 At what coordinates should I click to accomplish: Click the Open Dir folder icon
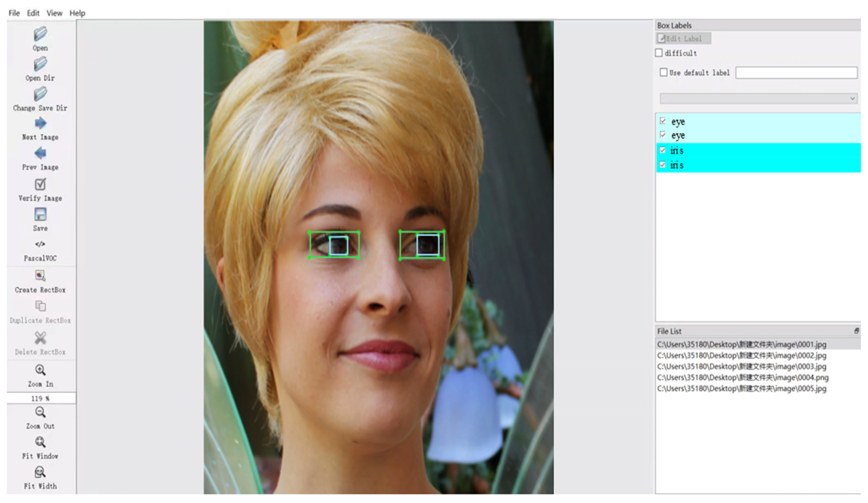(x=40, y=64)
